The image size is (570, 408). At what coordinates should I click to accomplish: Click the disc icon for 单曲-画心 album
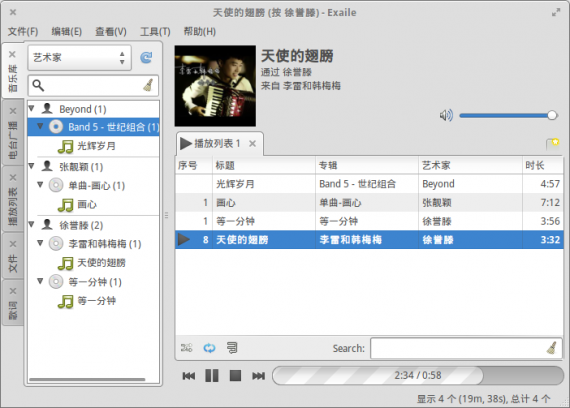click(x=56, y=185)
